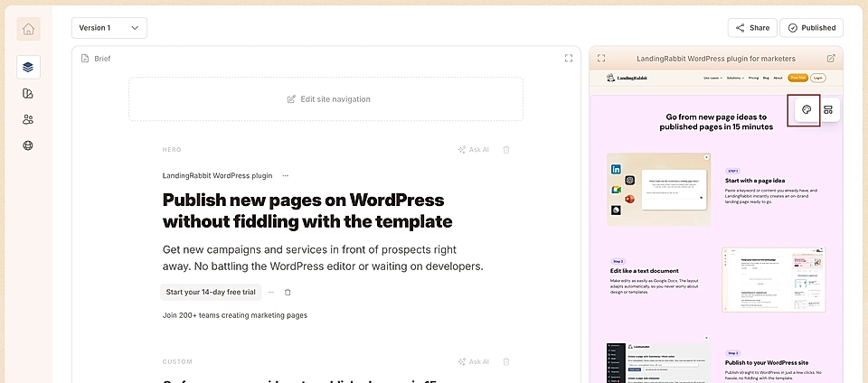This screenshot has height=383, width=868.
Task: Click the hero headline text
Action: [x=307, y=210]
